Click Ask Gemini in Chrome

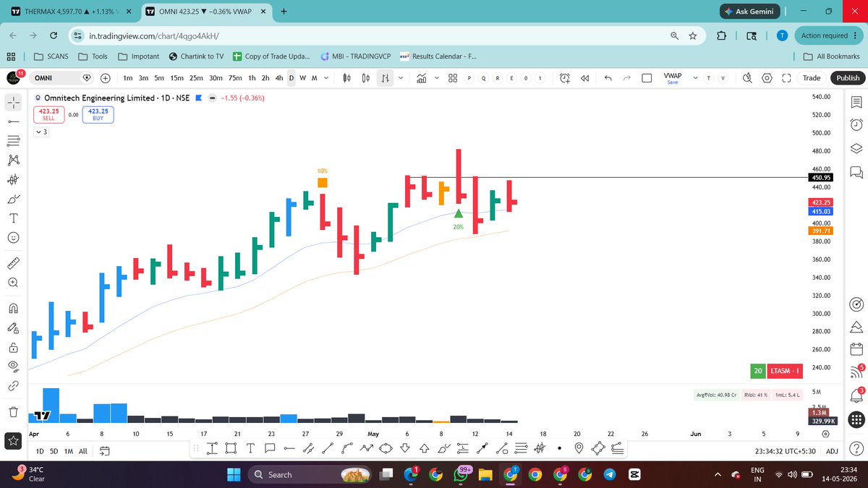[750, 12]
